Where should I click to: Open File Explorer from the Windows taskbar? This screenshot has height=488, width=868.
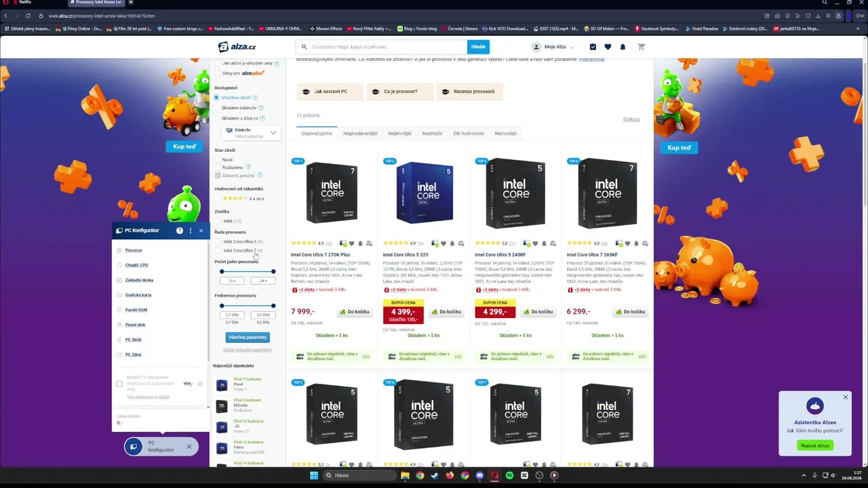(405, 475)
